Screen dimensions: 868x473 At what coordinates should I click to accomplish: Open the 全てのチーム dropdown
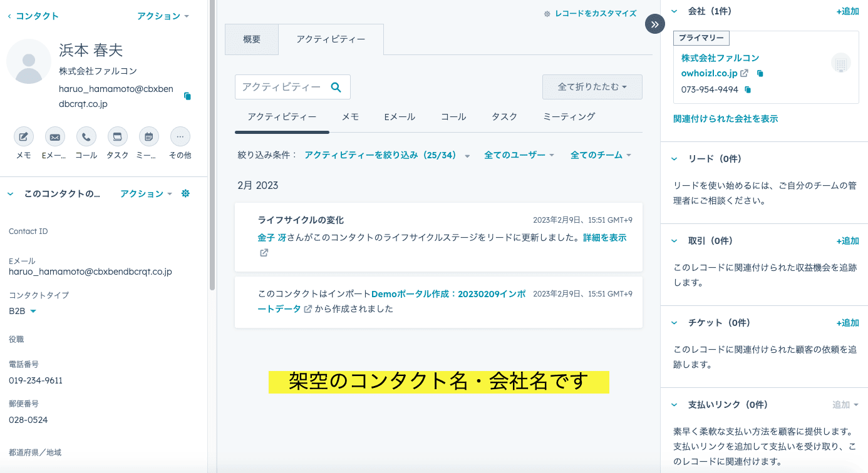click(x=601, y=155)
